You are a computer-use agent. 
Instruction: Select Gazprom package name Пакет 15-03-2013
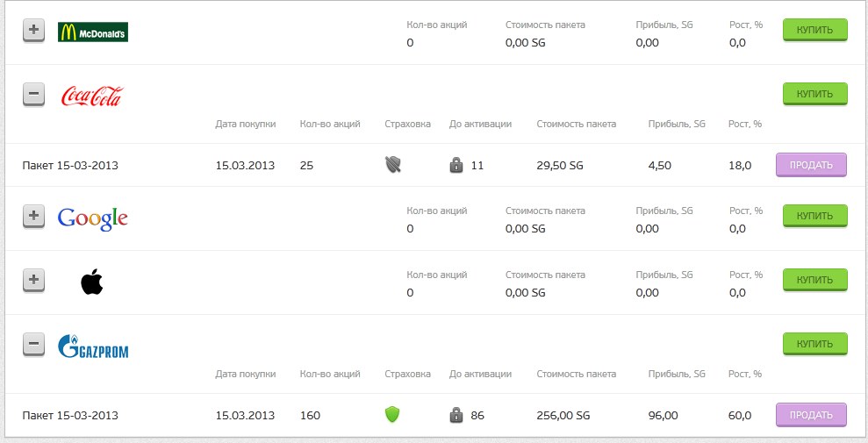point(70,415)
